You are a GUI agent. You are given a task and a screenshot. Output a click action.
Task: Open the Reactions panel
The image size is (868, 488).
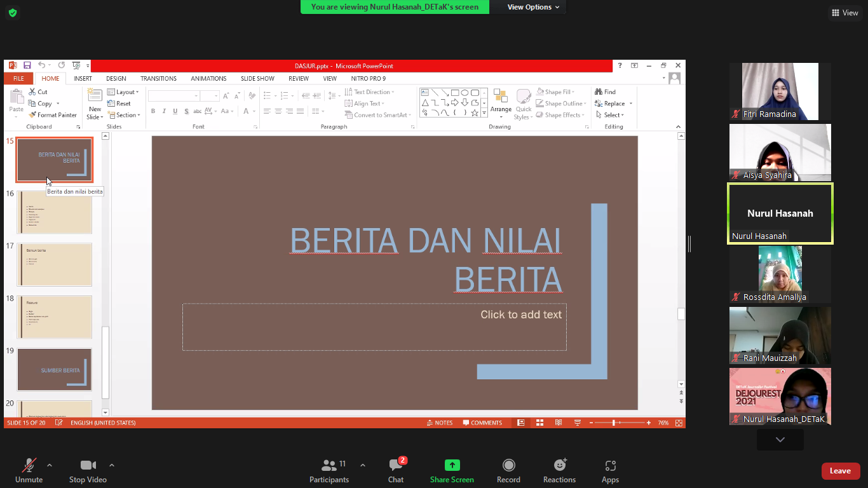pyautogui.click(x=559, y=466)
